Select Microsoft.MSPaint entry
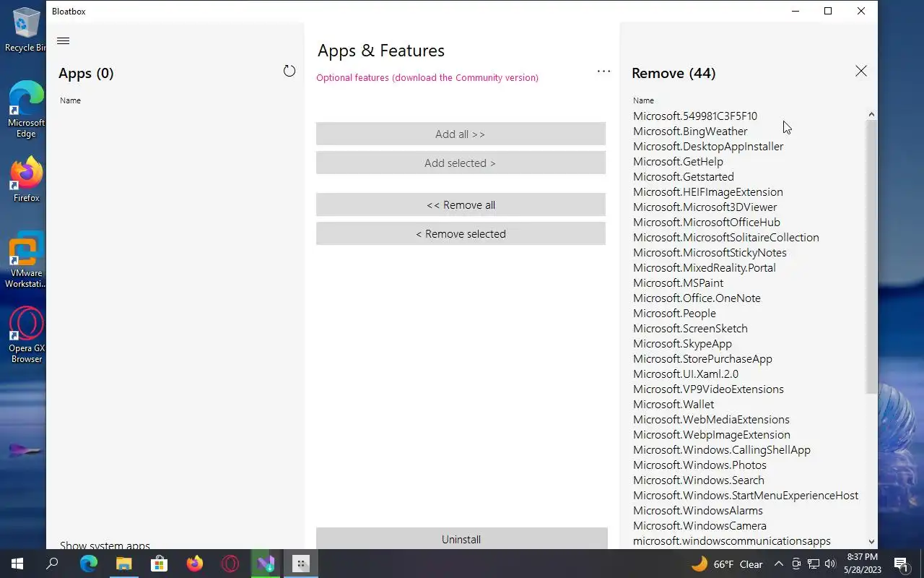 click(678, 282)
